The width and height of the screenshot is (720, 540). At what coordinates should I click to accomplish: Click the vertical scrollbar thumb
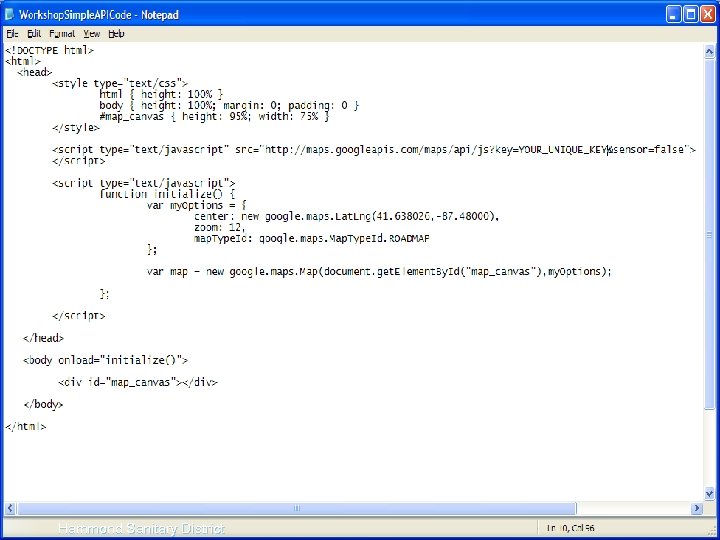click(709, 234)
